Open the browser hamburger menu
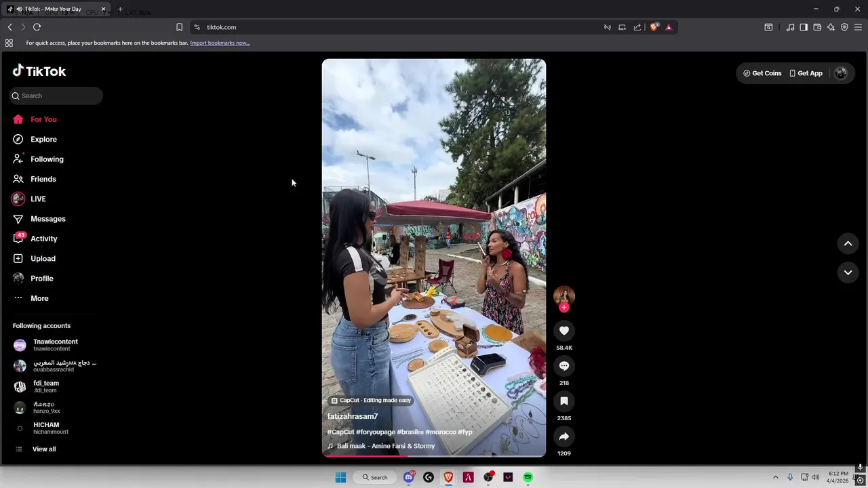The image size is (868, 488). (858, 27)
